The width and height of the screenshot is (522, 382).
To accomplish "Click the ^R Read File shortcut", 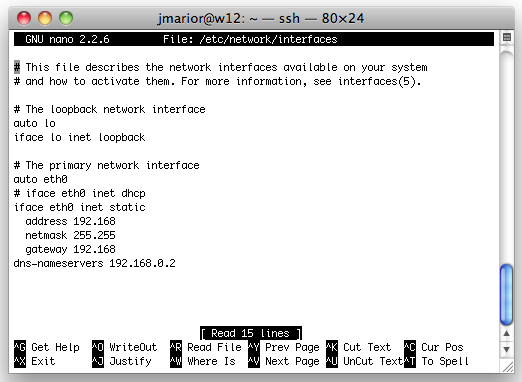I will point(206,347).
